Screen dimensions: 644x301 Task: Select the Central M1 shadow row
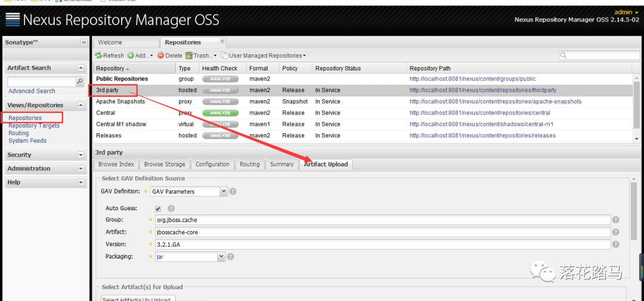click(363, 124)
